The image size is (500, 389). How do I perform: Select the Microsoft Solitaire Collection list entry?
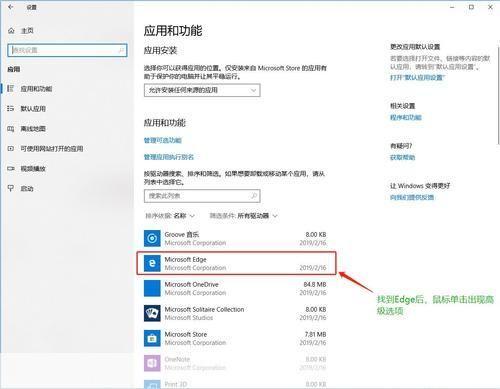click(235, 313)
